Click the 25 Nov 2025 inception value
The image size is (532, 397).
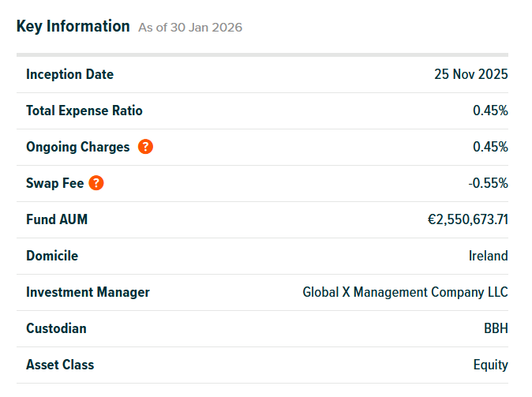[x=471, y=74]
